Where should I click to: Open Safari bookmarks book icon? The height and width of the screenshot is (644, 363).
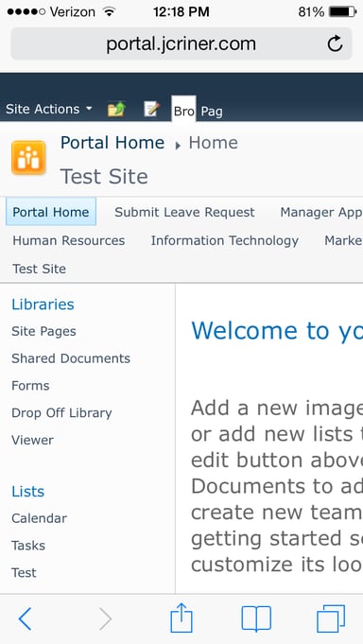pyautogui.click(x=256, y=618)
